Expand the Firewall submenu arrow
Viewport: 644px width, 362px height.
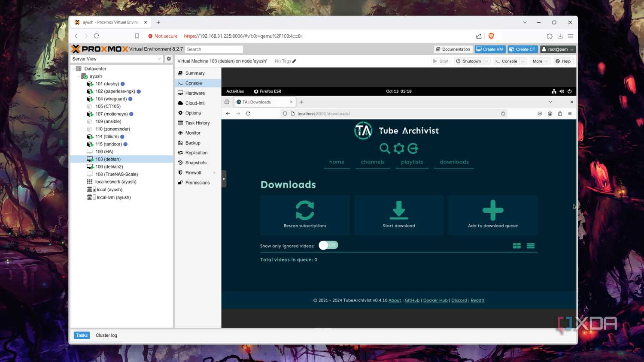click(214, 173)
